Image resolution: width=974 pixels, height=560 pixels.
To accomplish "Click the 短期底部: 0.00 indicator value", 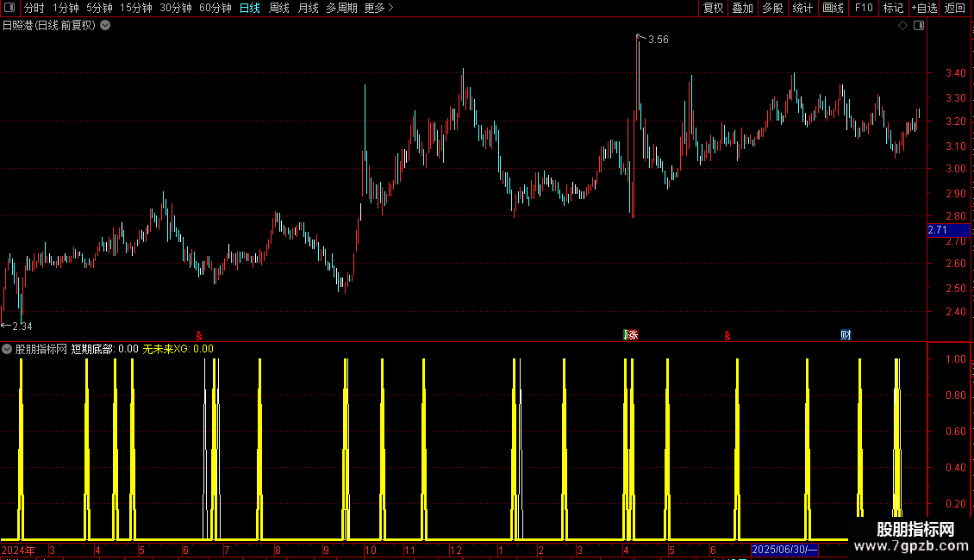I will [x=104, y=349].
